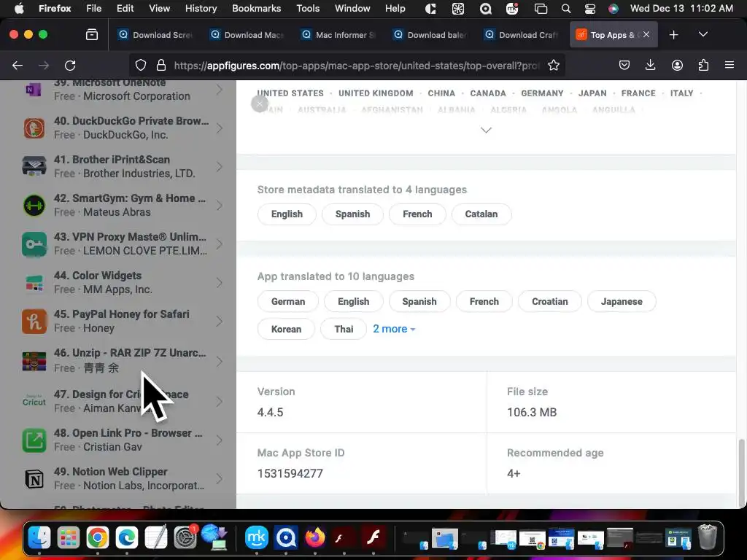Switch to Download Screen tab

pos(156,35)
